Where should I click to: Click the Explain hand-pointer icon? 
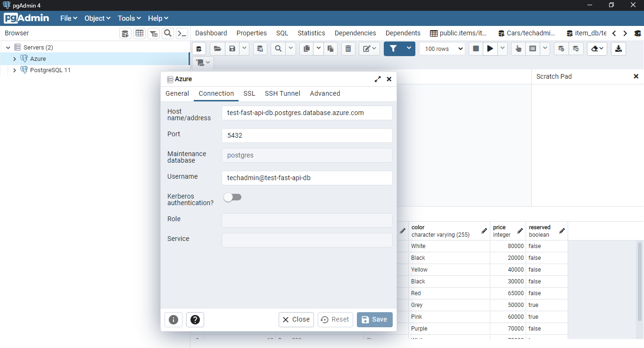tap(519, 49)
